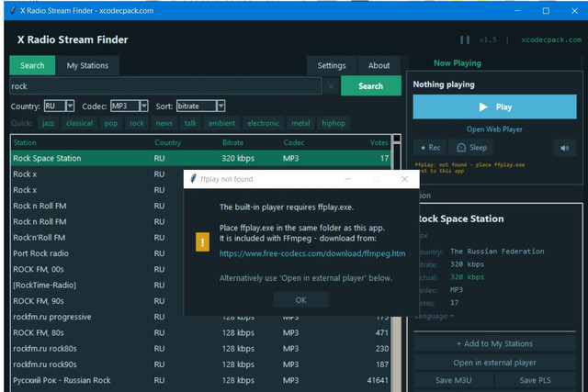The width and height of the screenshot is (588, 392).
Task: Apply the classical quick filter
Action: click(79, 123)
